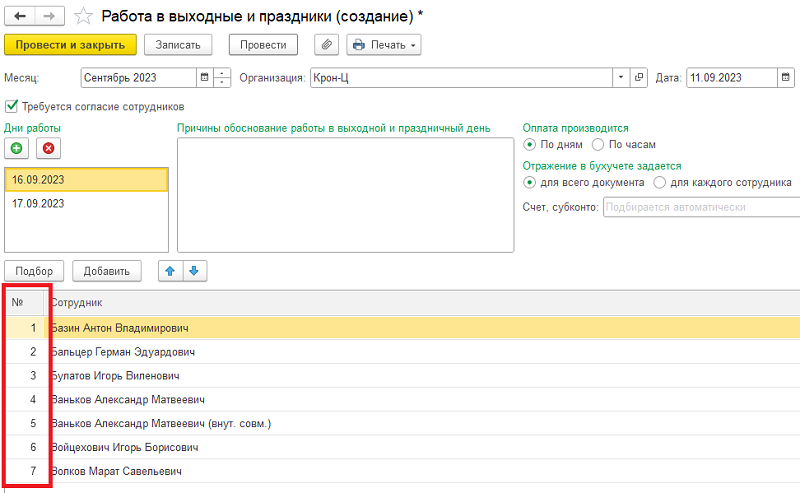Screen dimensions: 800x493
Task: Expand the Организация dropdown list
Action: [622, 78]
